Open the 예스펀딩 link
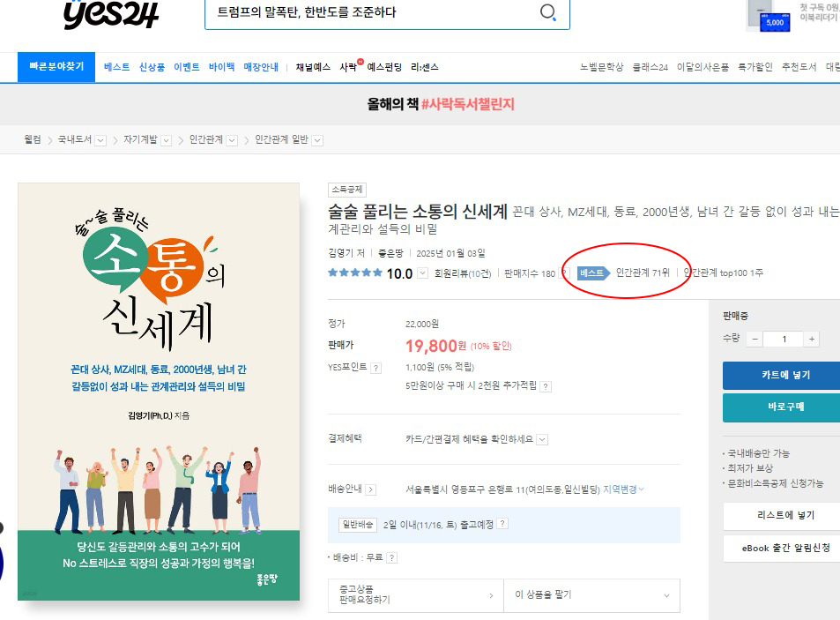This screenshot has height=620, width=840. (384, 67)
